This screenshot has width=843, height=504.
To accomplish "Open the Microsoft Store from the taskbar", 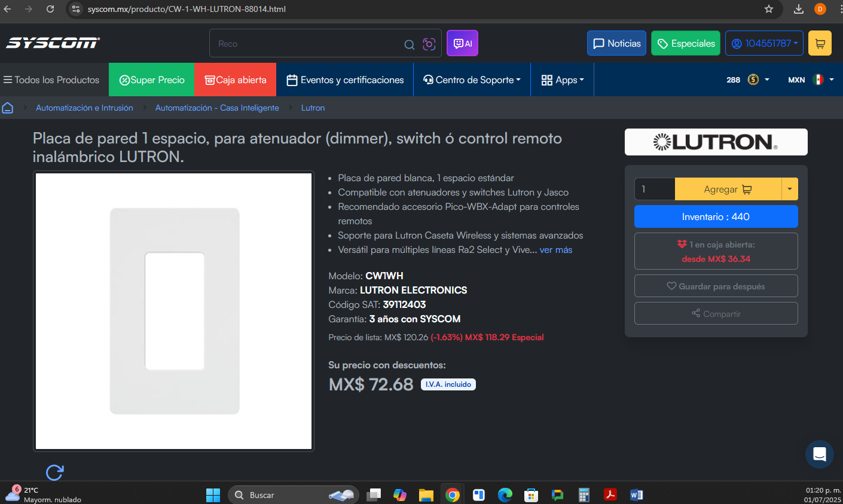I will coord(531,495).
